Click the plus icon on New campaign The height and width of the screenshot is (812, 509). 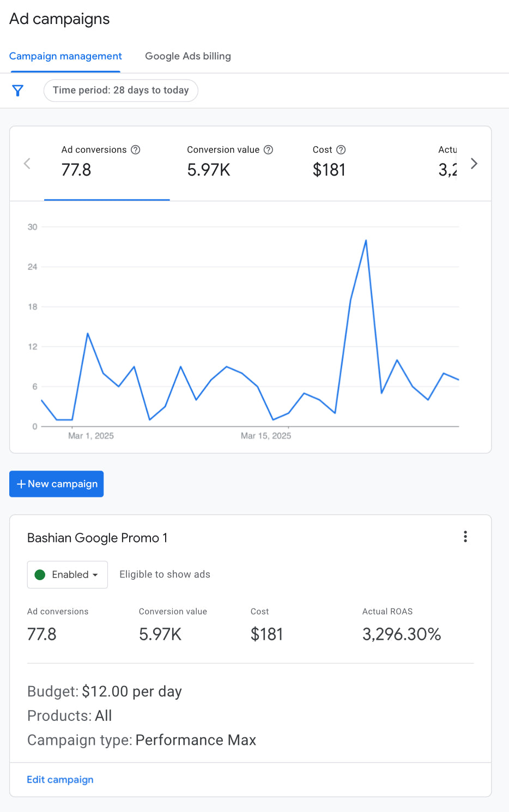tap(21, 484)
